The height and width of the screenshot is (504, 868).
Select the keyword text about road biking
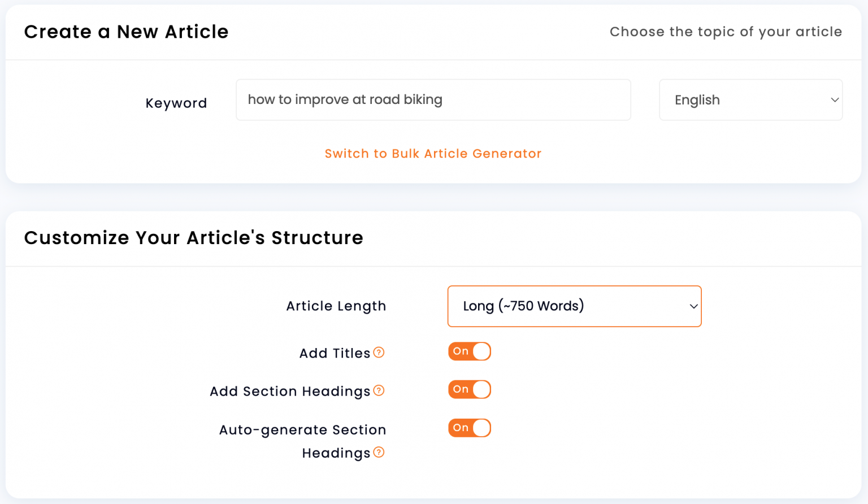click(x=345, y=99)
